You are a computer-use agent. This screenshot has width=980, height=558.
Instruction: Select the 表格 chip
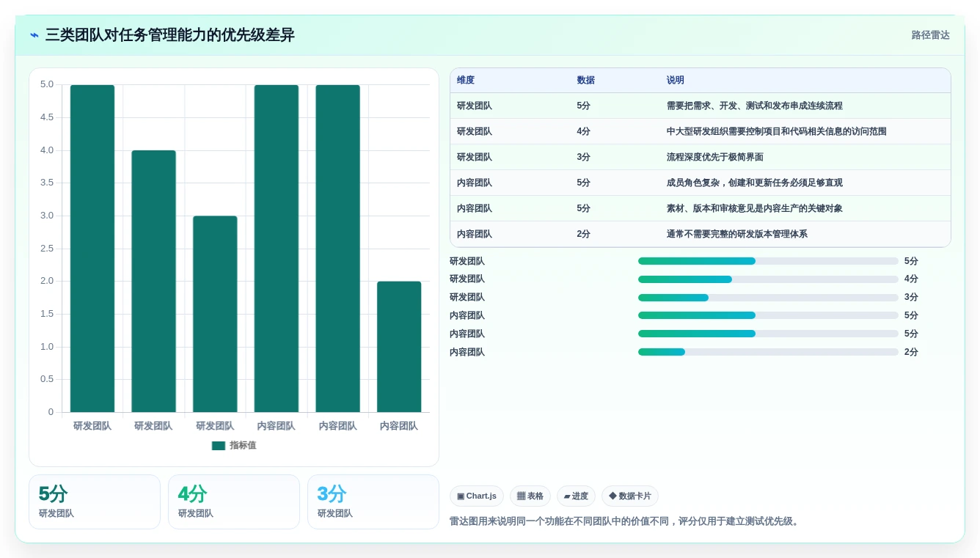coord(530,496)
